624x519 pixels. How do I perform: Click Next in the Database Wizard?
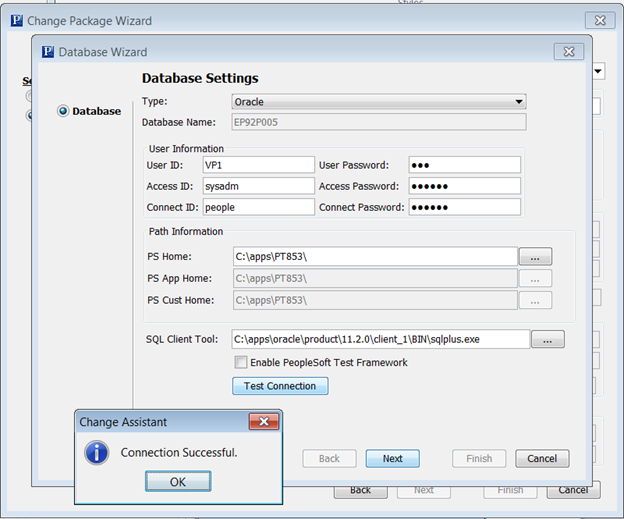[392, 459]
